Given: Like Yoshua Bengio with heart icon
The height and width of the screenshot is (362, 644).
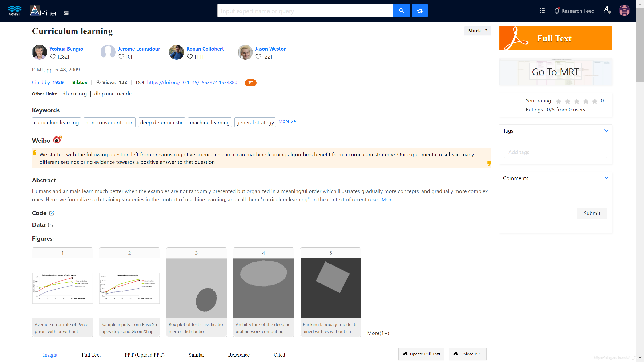Looking at the screenshot, I should pos(52,56).
